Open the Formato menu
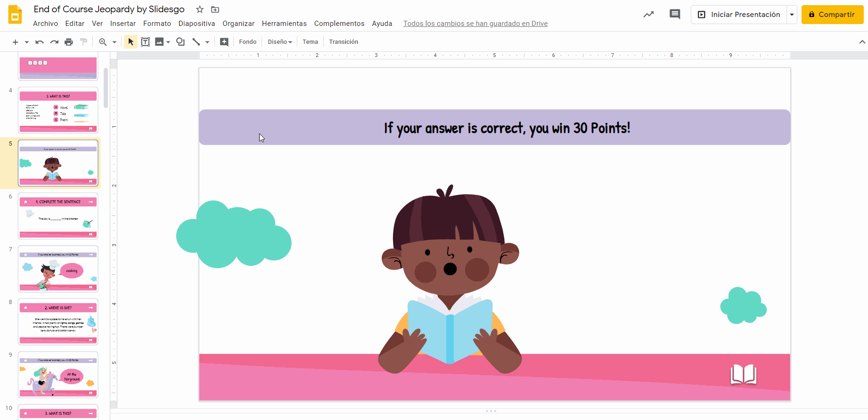868x420 pixels. click(x=157, y=24)
